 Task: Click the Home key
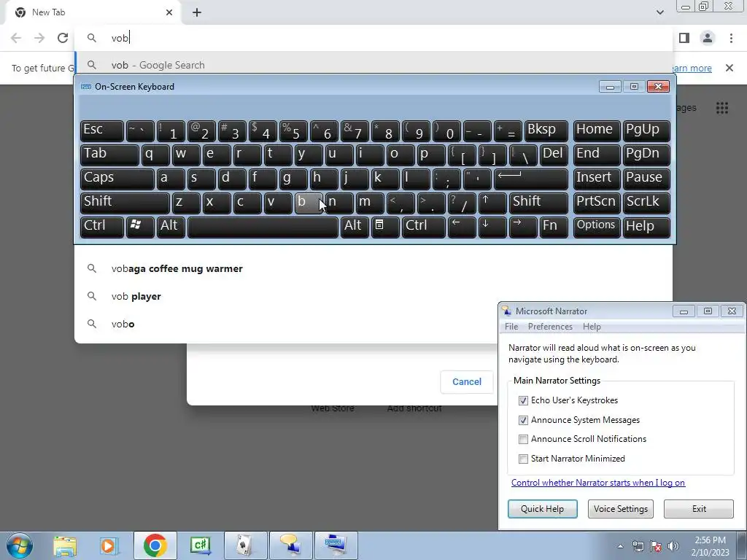[597, 131]
